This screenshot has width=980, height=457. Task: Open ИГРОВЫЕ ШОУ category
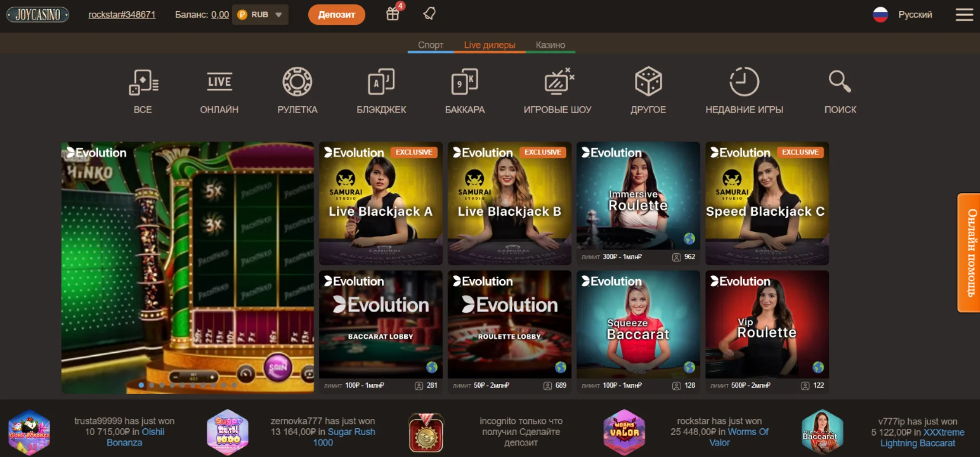point(557,82)
